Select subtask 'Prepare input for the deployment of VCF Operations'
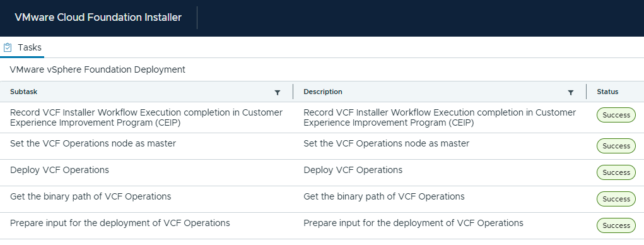Viewport: 644px width, 245px height. click(120, 223)
